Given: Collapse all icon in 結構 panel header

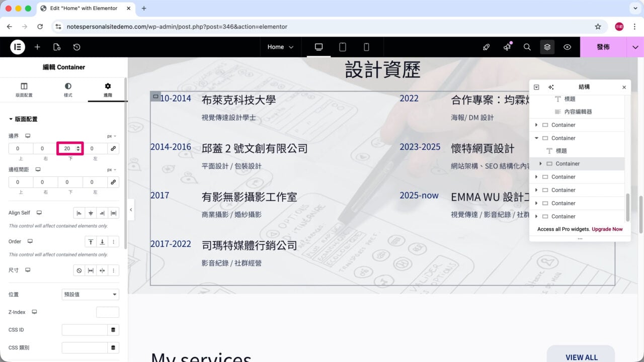Looking at the screenshot, I should click(x=536, y=87).
